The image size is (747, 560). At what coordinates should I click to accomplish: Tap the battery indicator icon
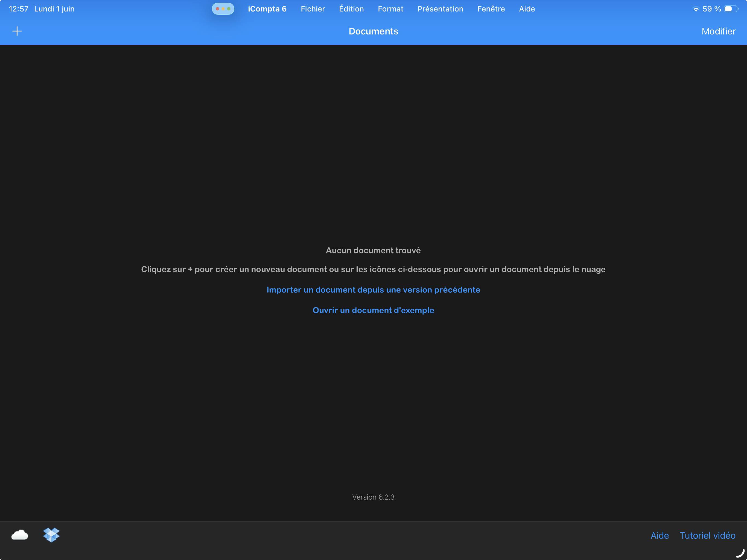pyautogui.click(x=731, y=9)
